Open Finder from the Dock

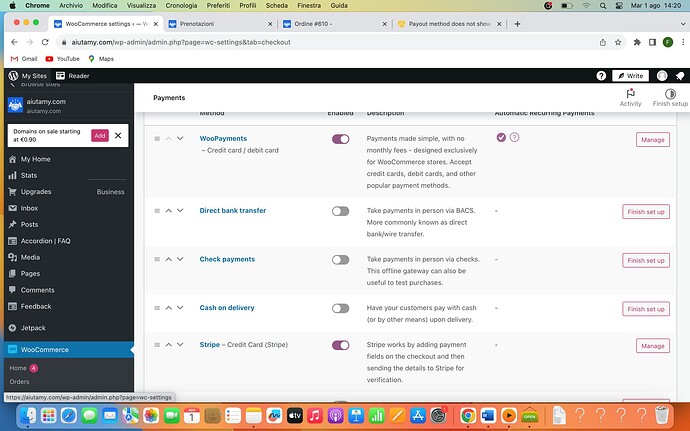pos(28,415)
